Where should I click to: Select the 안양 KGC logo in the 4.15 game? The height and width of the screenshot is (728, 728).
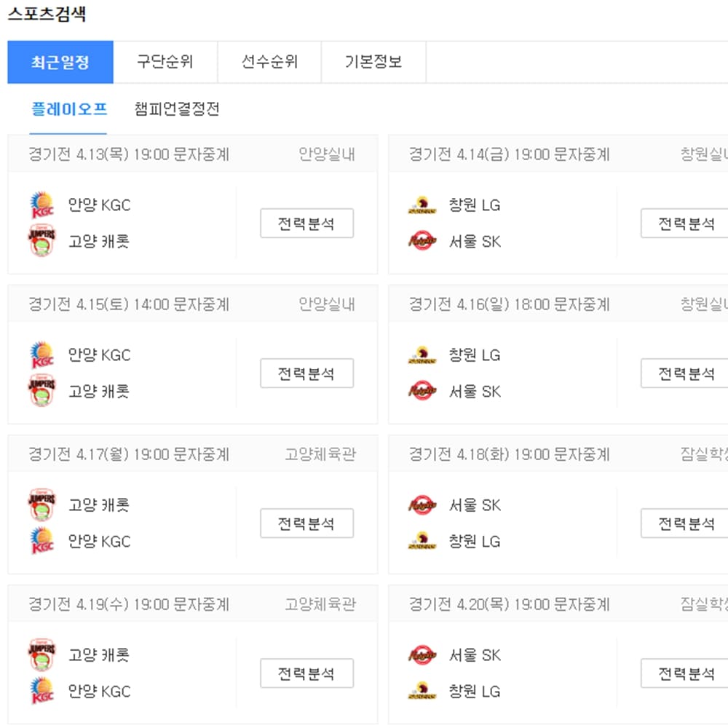click(41, 355)
